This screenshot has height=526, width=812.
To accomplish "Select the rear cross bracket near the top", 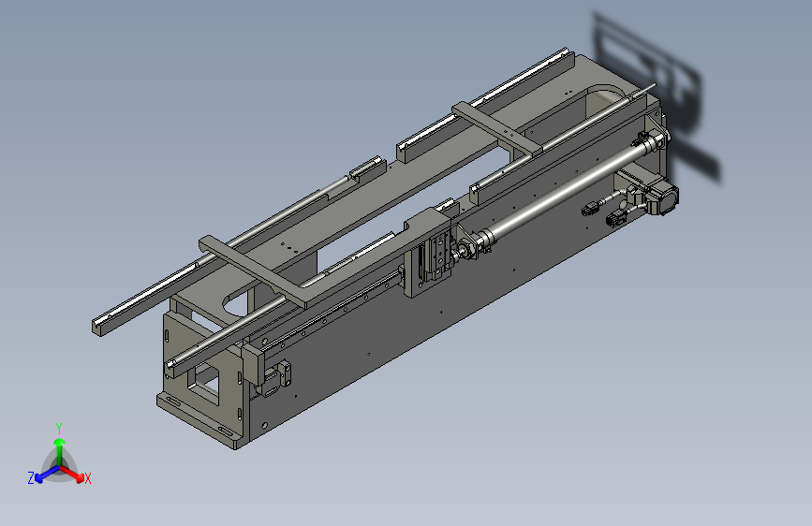I will click(498, 129).
